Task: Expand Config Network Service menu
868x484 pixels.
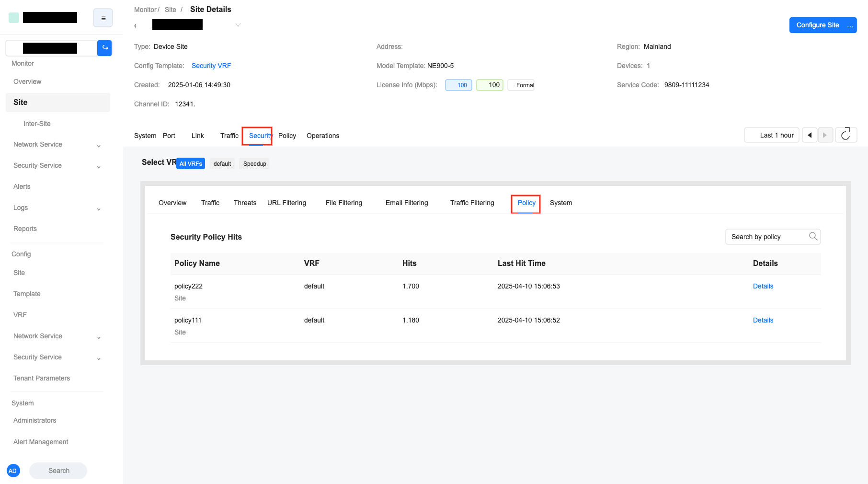Action: pos(57,336)
